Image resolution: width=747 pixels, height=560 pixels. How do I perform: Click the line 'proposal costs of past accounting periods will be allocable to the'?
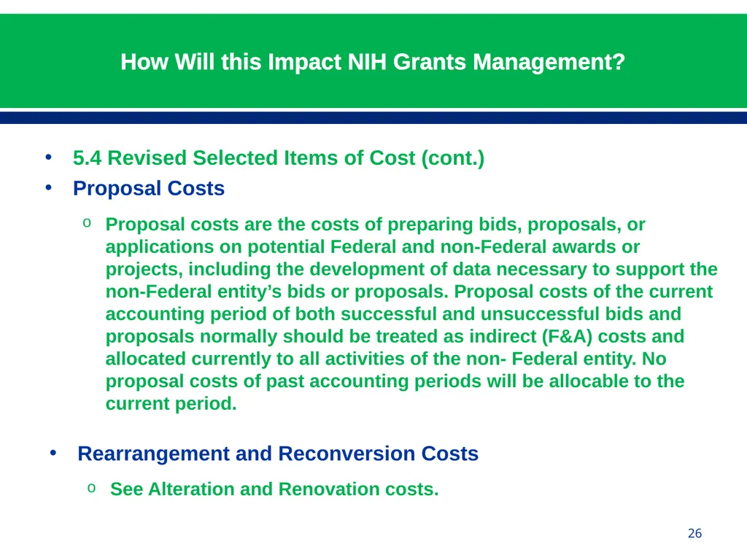tap(395, 381)
